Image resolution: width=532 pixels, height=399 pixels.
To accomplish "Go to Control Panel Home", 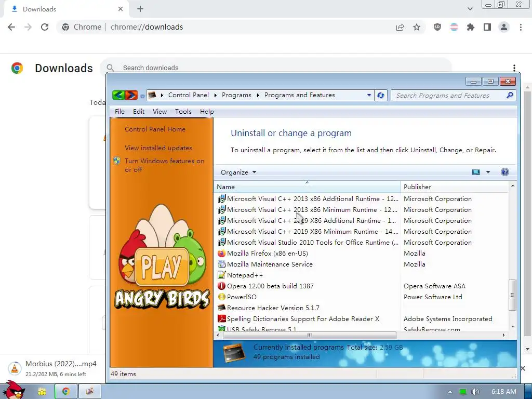I will (x=155, y=129).
